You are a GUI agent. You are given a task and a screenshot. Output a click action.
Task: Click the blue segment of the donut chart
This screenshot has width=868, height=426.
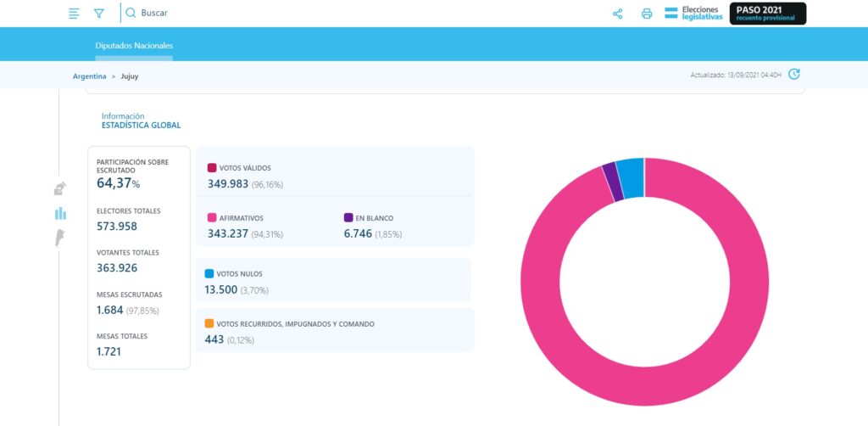[631, 178]
